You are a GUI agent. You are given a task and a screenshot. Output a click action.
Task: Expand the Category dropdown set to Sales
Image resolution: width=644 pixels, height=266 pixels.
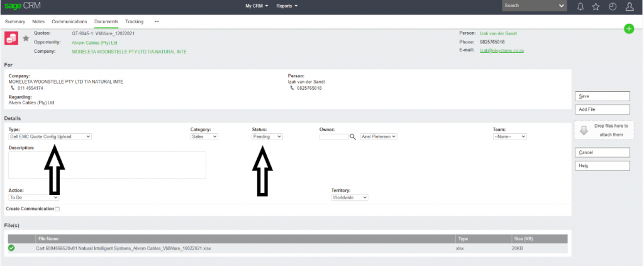click(204, 136)
